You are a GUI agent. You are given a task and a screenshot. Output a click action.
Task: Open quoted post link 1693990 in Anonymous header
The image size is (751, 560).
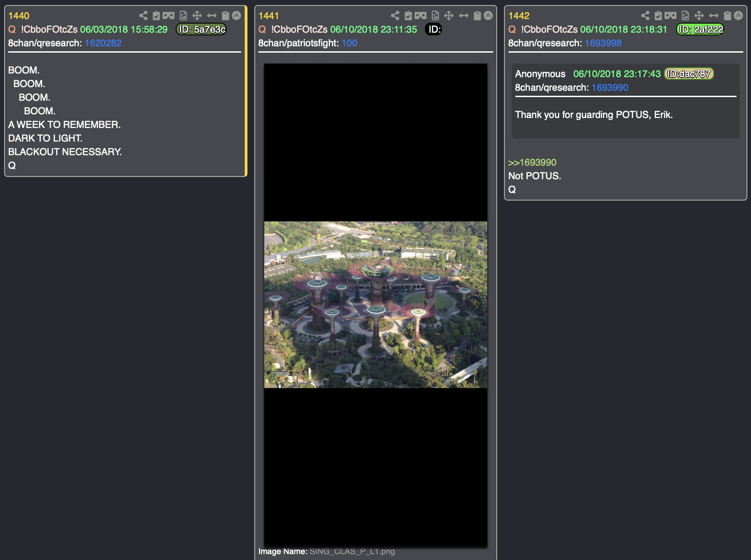610,88
